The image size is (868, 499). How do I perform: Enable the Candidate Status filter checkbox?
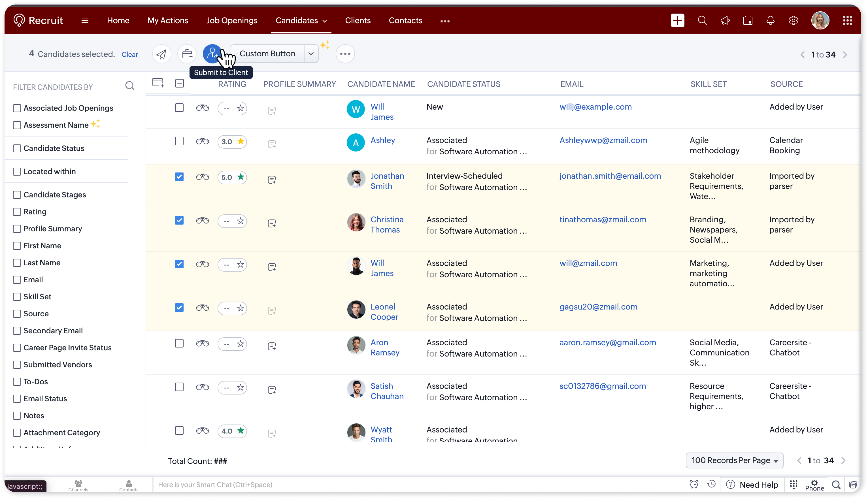[17, 148]
